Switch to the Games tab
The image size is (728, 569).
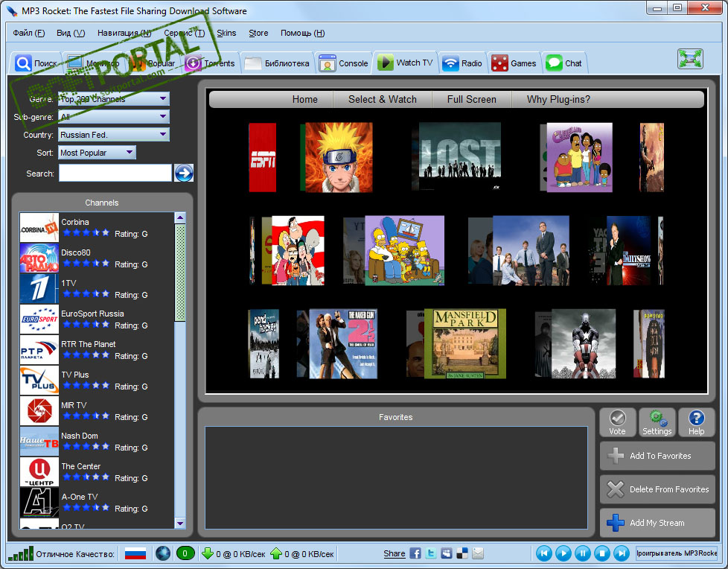(x=514, y=63)
